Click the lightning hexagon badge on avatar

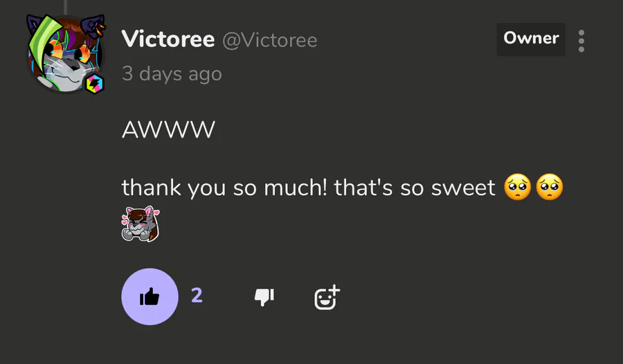point(95,84)
